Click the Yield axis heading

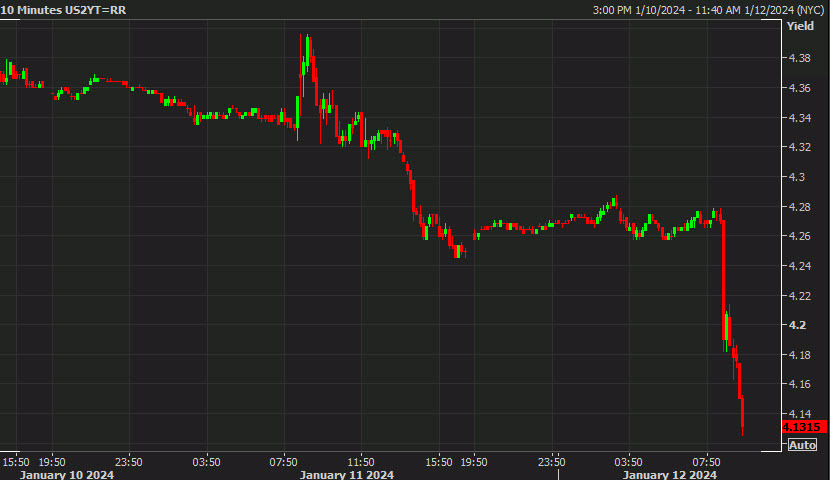(800, 26)
